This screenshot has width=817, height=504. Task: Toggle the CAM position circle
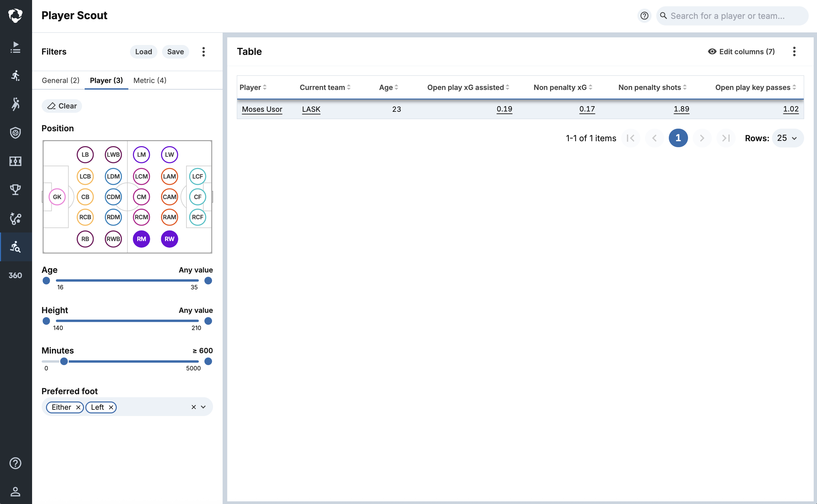pyautogui.click(x=169, y=197)
